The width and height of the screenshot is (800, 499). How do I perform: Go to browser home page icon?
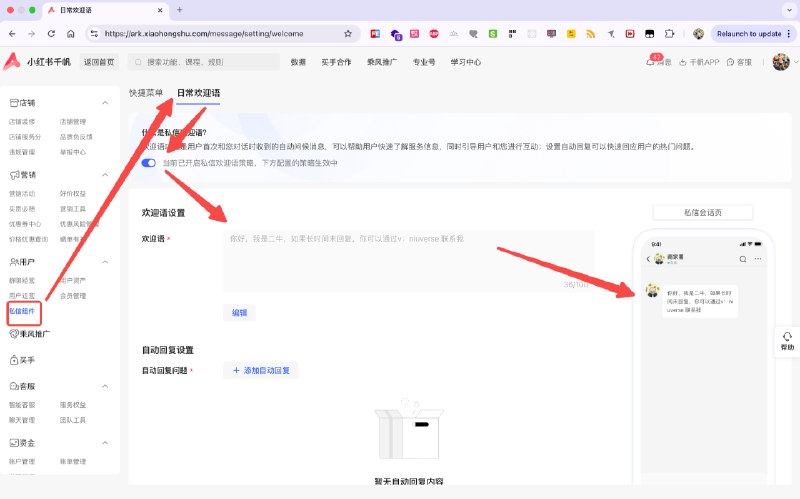click(71, 34)
